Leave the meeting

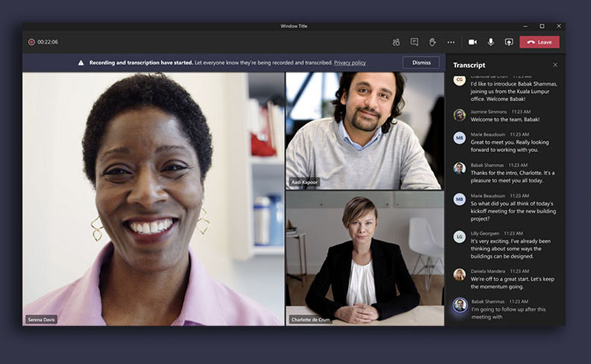pos(539,42)
